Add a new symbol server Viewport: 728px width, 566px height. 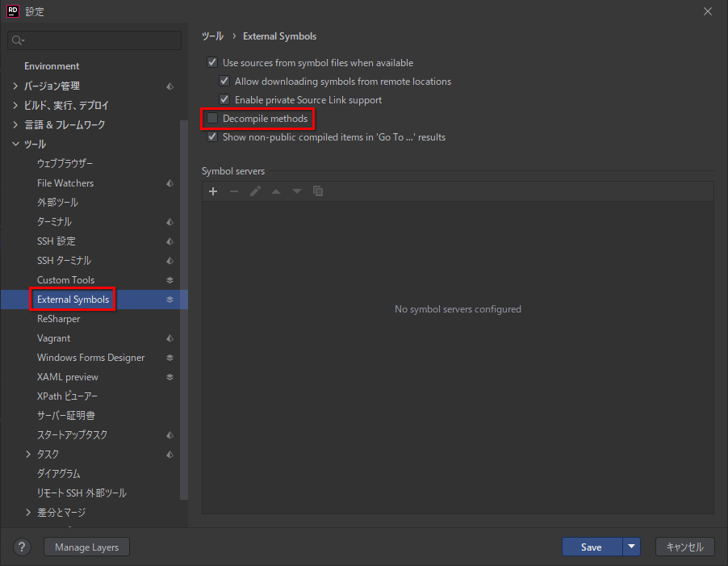tap(213, 191)
